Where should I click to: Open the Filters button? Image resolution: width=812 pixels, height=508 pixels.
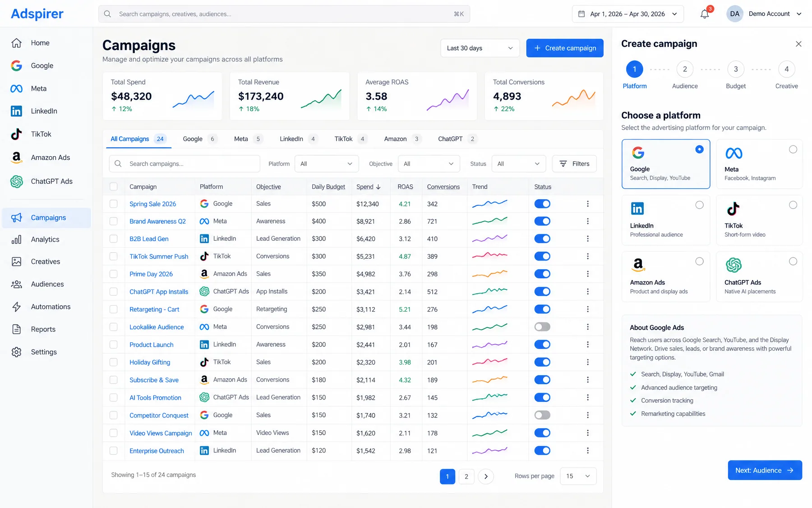574,164
